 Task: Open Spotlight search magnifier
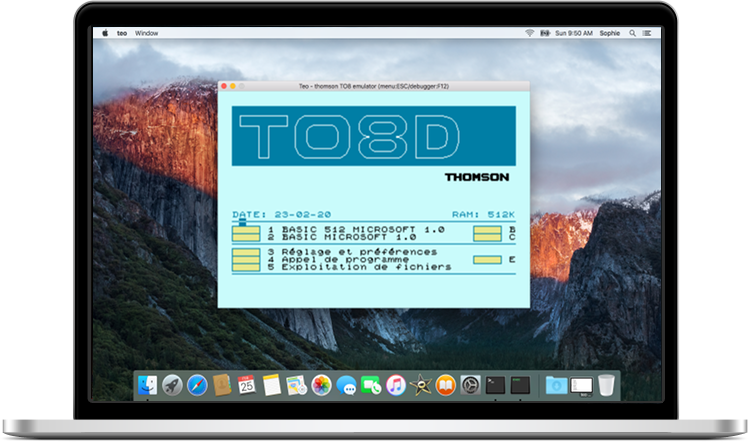pos(632,33)
